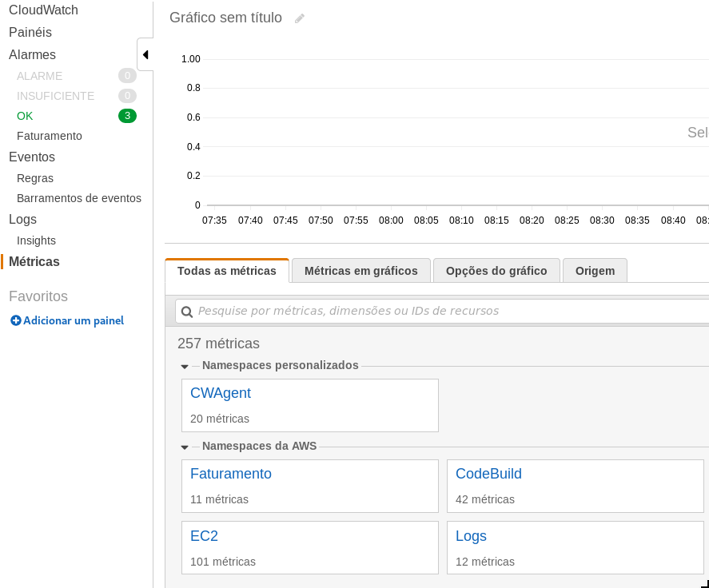The image size is (709, 588).
Task: Open the EC2 metrics namespace
Action: pyautogui.click(x=204, y=536)
